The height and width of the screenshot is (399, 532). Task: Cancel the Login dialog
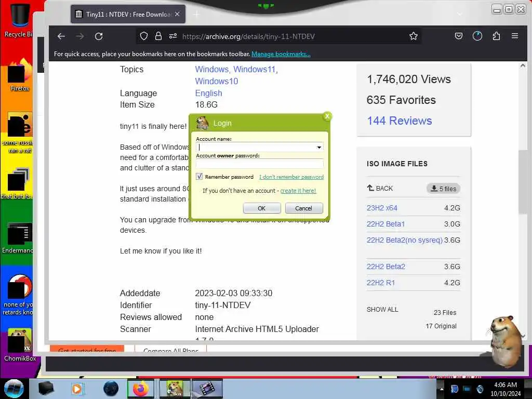point(303,208)
